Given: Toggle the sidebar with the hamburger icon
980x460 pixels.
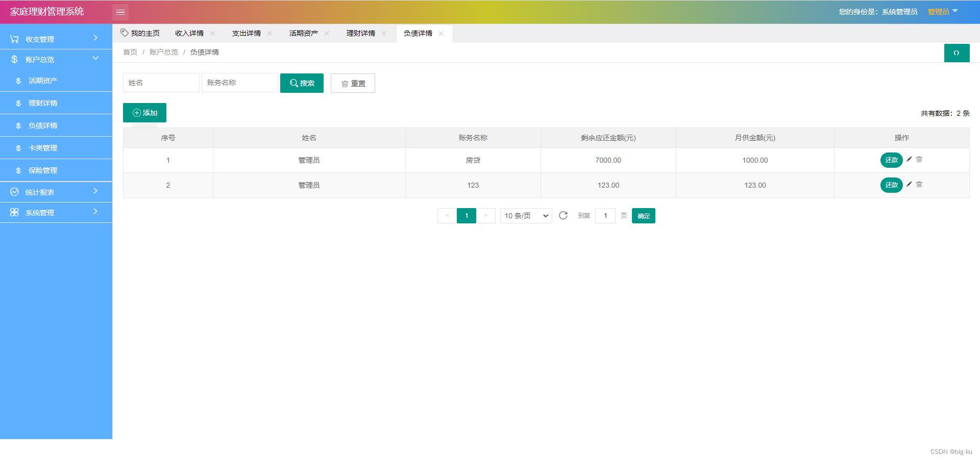Looking at the screenshot, I should (x=120, y=12).
